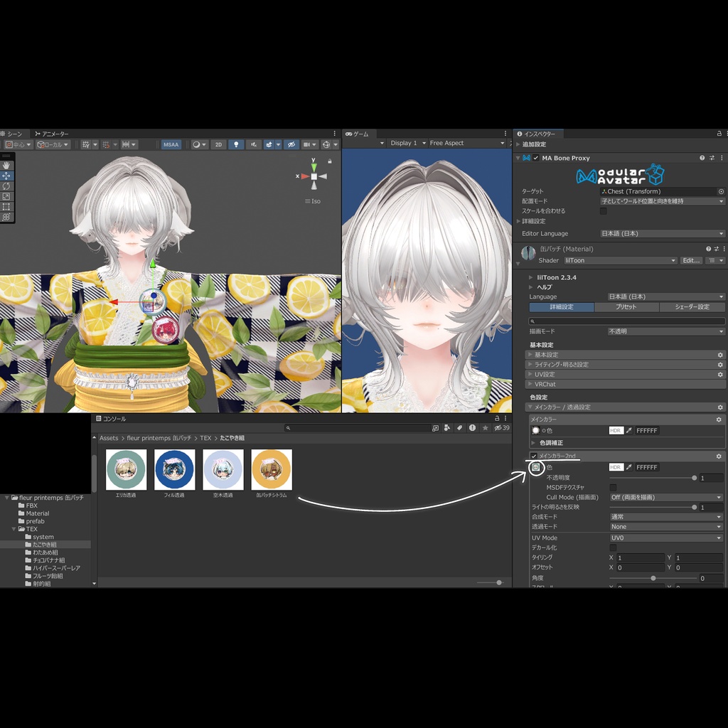
Task: Click the favorites star filter icon
Action: pos(485,428)
